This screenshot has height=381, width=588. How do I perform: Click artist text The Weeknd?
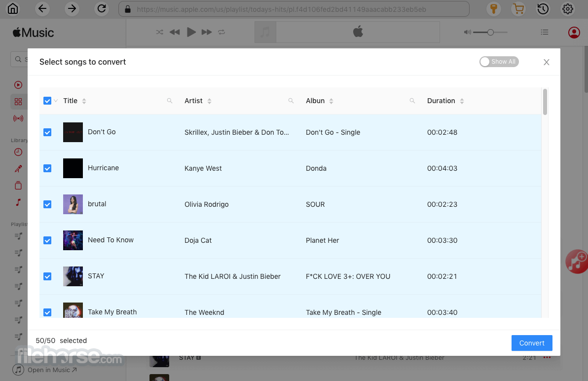pyautogui.click(x=204, y=312)
